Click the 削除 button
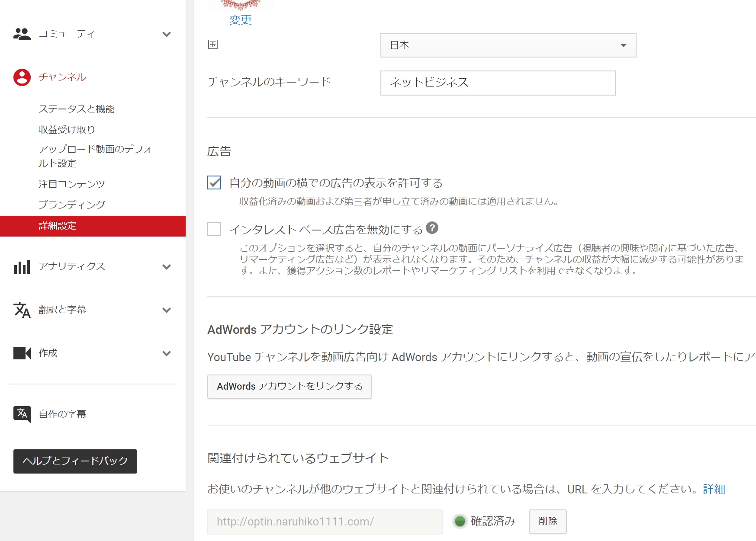Viewport: 756px width, 541px height. coord(548,522)
